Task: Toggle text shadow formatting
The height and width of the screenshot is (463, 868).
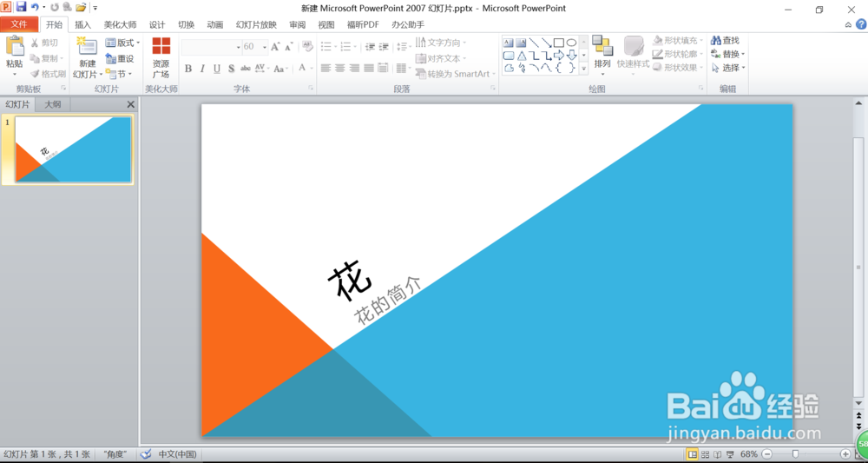Action: [x=232, y=68]
